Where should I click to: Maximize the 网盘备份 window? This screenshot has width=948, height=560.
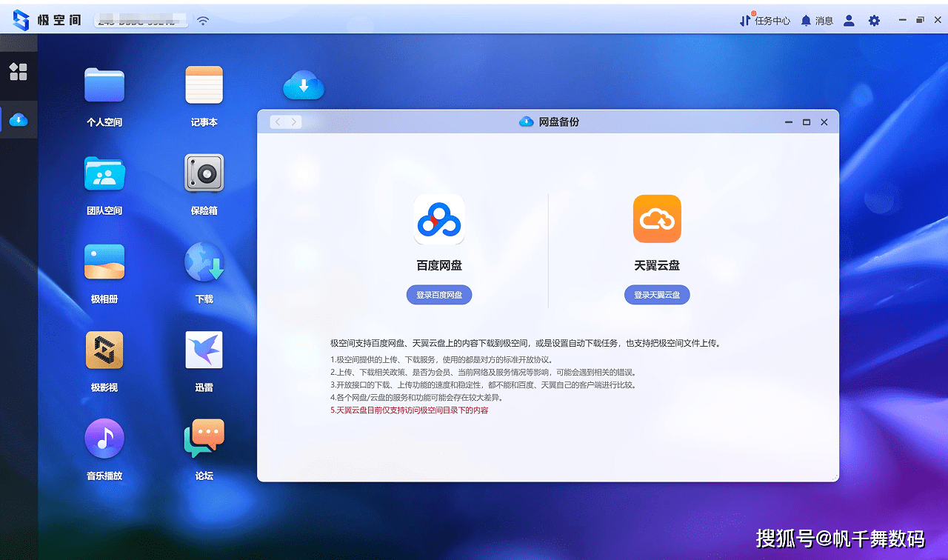pyautogui.click(x=807, y=122)
